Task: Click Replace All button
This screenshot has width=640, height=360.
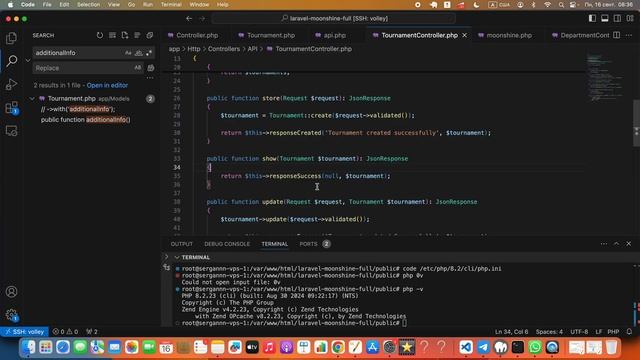Action: tap(151, 68)
